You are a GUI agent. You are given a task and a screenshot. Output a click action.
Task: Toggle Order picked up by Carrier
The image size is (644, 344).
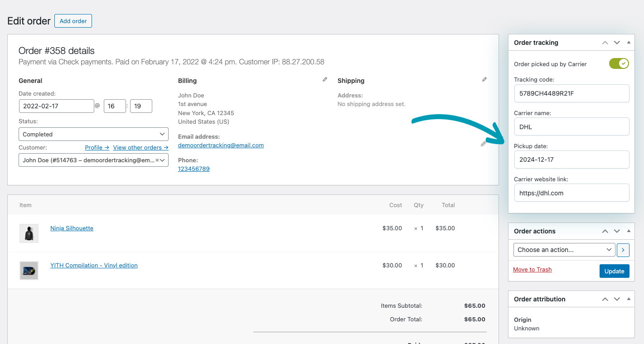click(619, 63)
